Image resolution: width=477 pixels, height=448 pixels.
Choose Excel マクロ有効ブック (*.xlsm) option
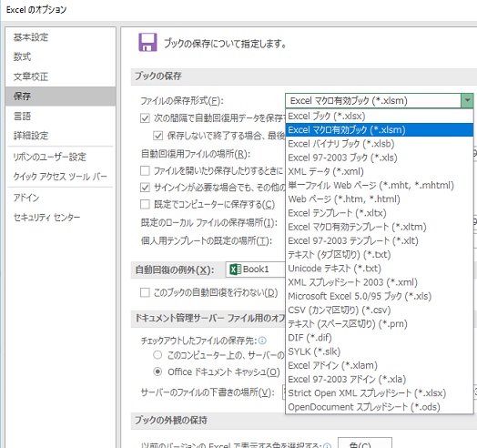[380, 130]
